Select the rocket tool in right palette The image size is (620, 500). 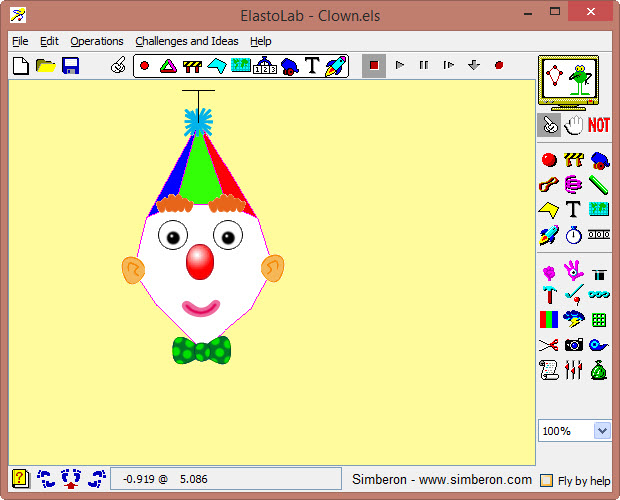click(x=548, y=236)
